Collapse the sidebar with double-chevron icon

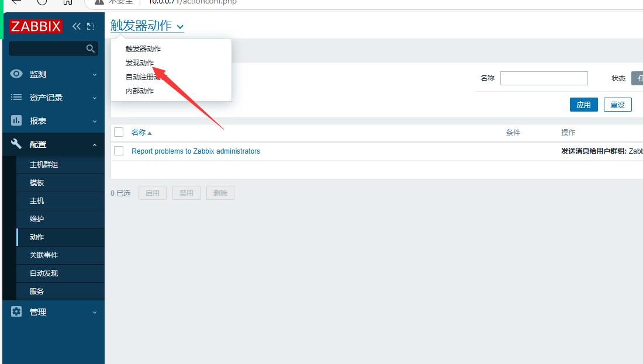(x=76, y=26)
